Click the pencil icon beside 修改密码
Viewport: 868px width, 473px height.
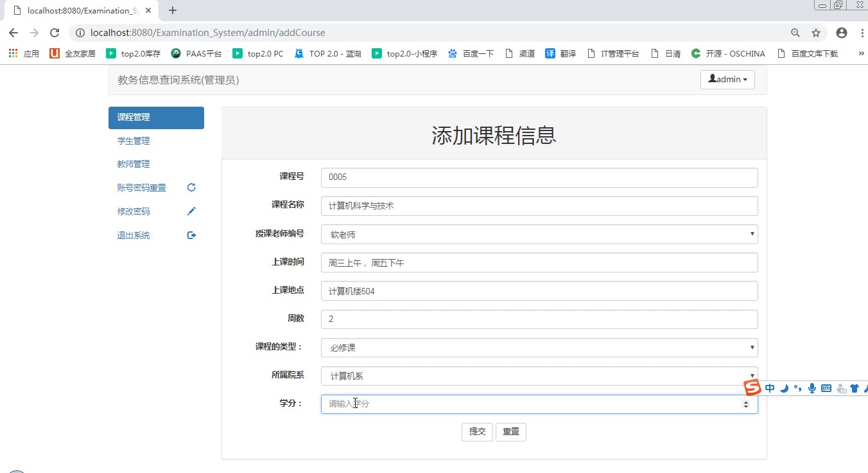[x=191, y=211]
